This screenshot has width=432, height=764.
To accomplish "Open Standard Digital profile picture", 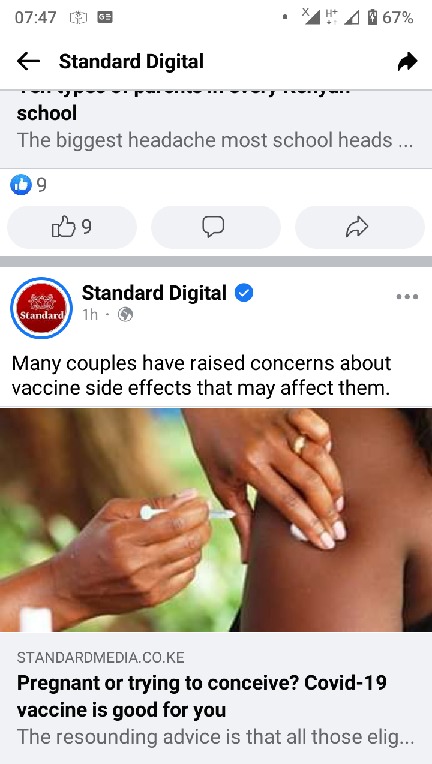I will [41, 308].
